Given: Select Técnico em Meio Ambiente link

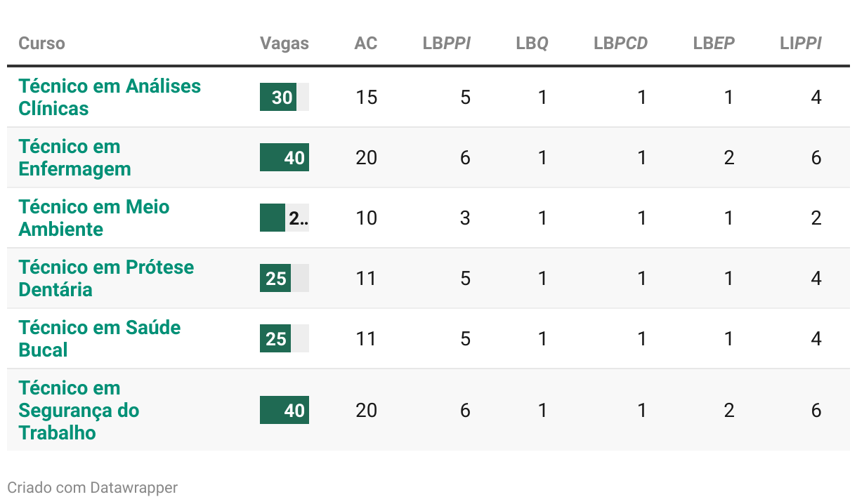Looking at the screenshot, I should pyautogui.click(x=94, y=218).
